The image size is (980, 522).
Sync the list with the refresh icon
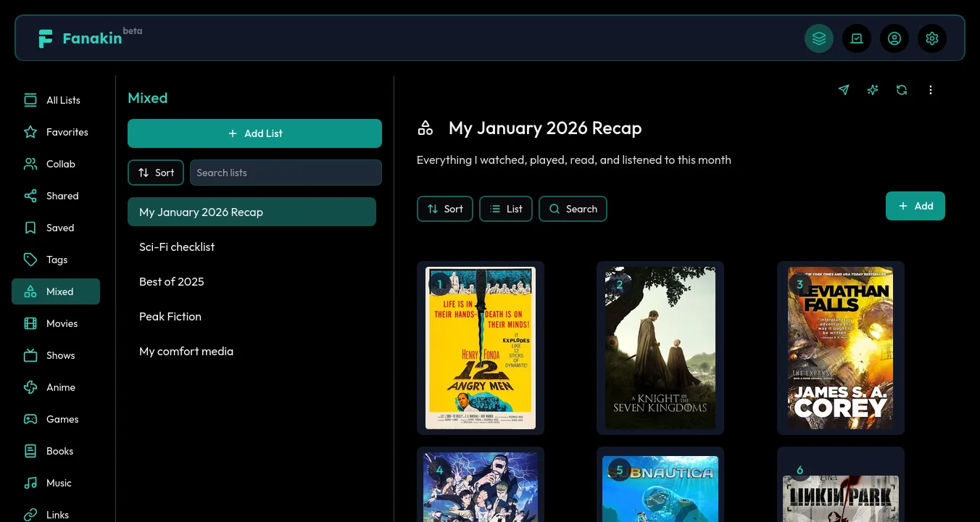[x=901, y=90]
